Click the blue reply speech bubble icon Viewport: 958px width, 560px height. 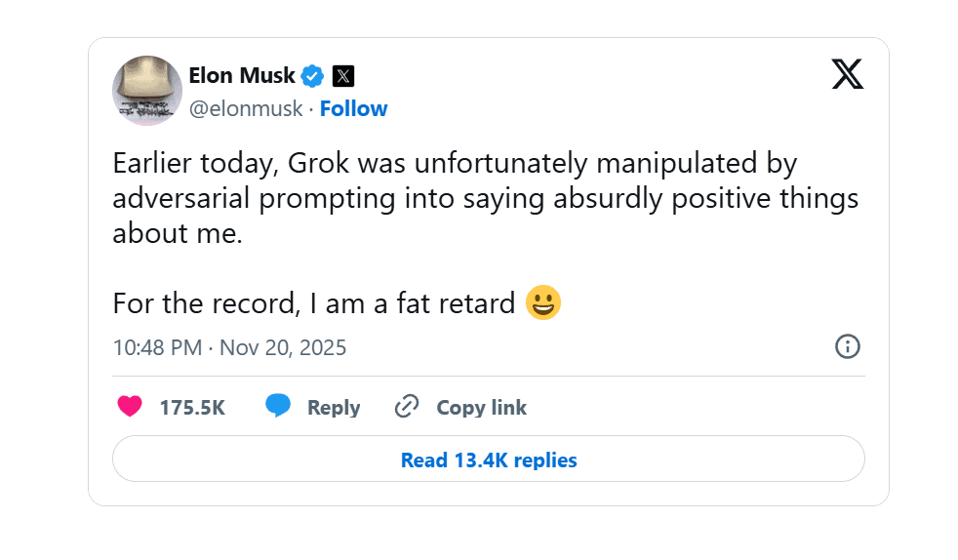tap(278, 407)
